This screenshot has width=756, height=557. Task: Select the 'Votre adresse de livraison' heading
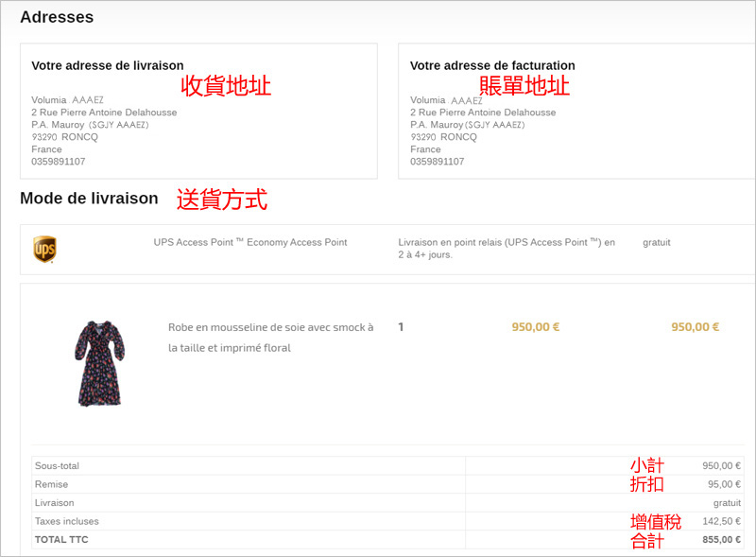[x=107, y=66]
